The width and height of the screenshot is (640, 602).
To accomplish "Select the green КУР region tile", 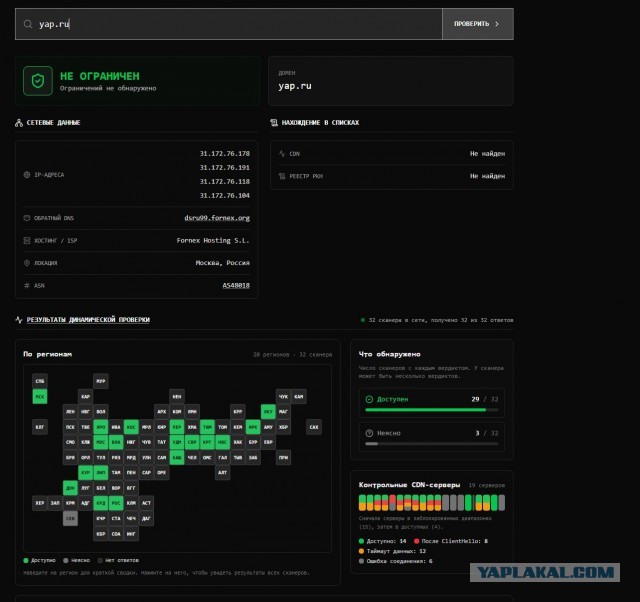I will pos(86,473).
